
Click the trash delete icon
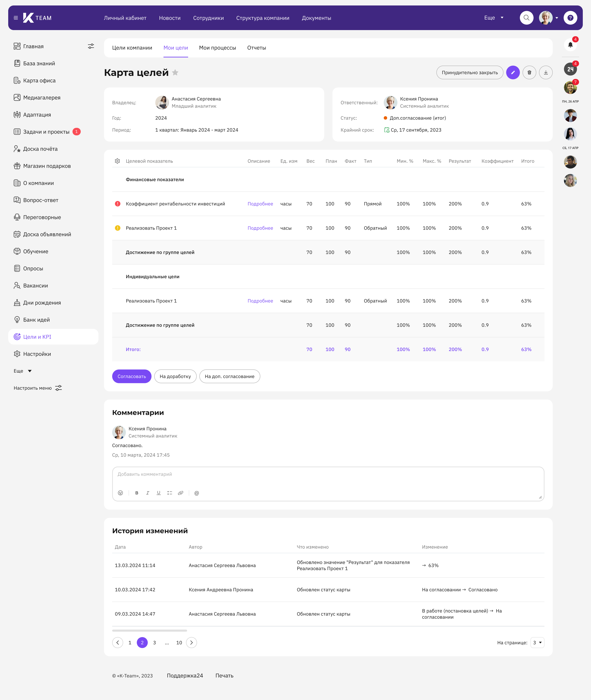coord(529,73)
